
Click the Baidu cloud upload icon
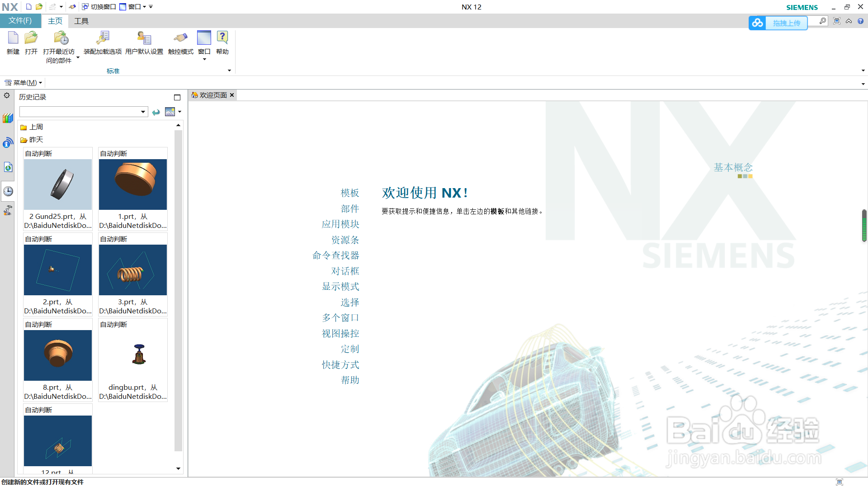pos(758,23)
